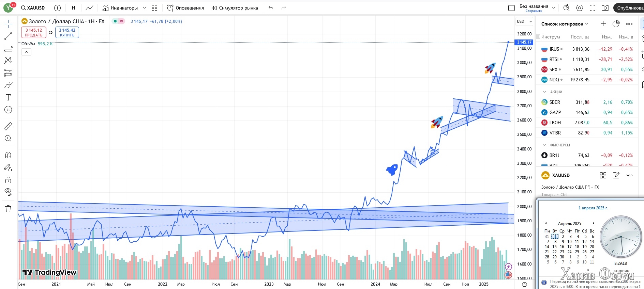Select the Text tool in left toolbar

pyautogui.click(x=8, y=97)
